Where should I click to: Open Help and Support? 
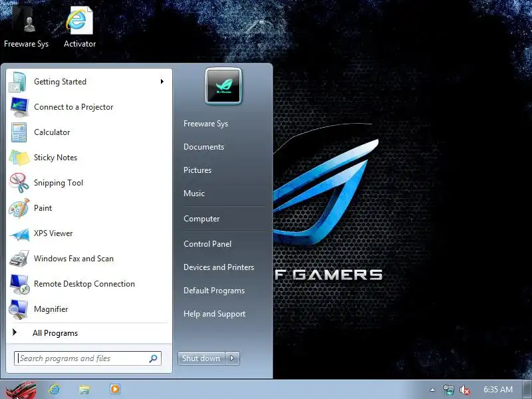(214, 314)
